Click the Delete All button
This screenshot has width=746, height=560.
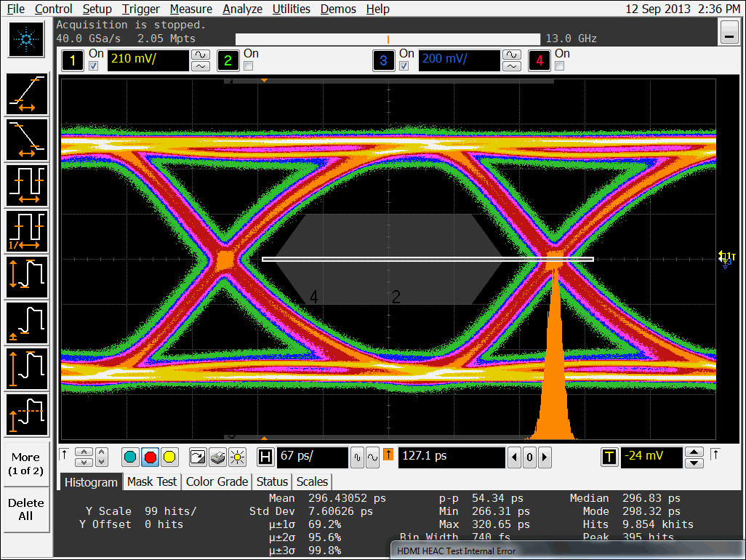click(26, 509)
